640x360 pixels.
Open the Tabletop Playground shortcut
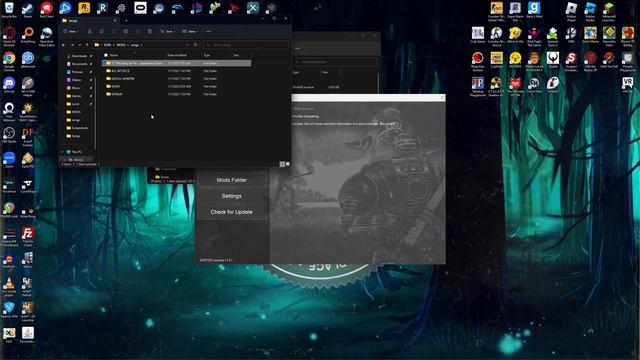478,86
